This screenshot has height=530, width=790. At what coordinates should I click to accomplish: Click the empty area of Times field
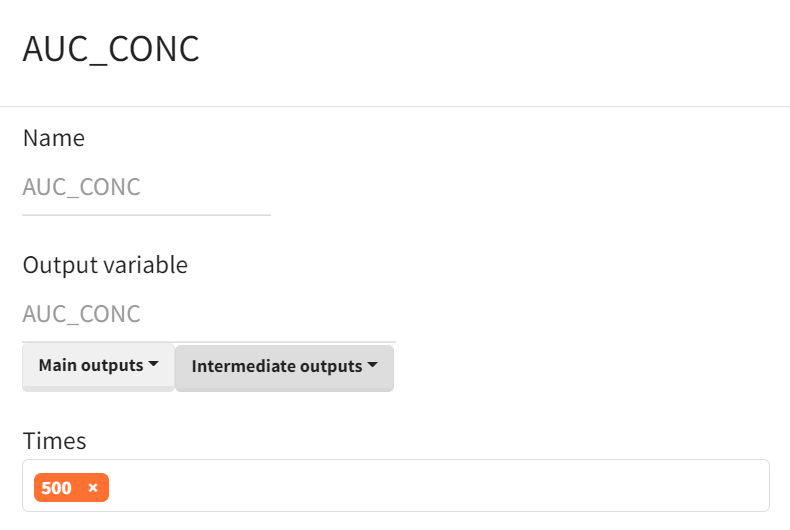click(440, 487)
